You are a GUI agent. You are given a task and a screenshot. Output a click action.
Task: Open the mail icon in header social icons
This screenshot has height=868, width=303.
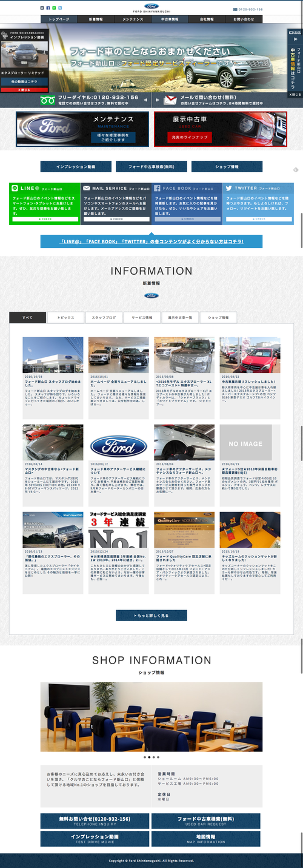(x=42, y=8)
